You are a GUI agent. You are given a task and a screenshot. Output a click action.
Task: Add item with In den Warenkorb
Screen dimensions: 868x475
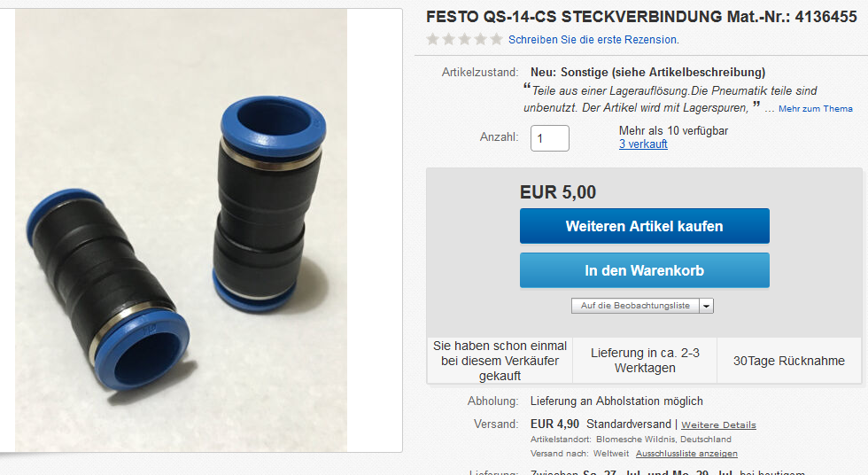645,270
